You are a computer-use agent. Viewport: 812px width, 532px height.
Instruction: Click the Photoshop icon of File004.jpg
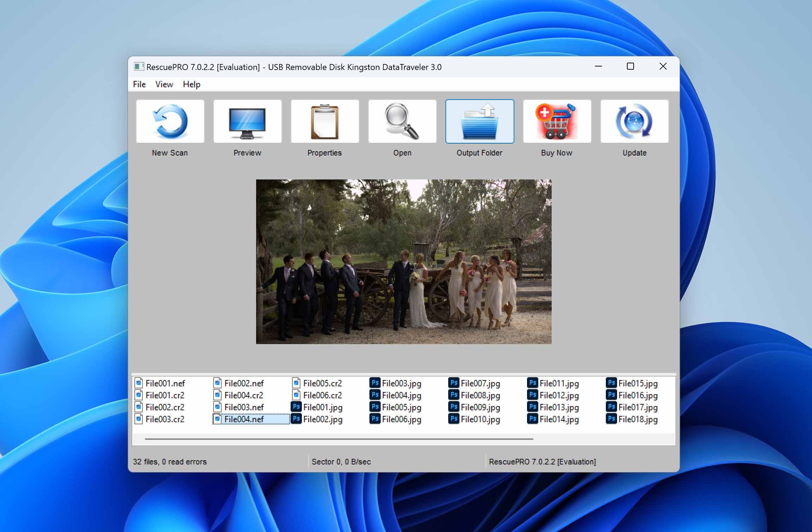click(375, 395)
